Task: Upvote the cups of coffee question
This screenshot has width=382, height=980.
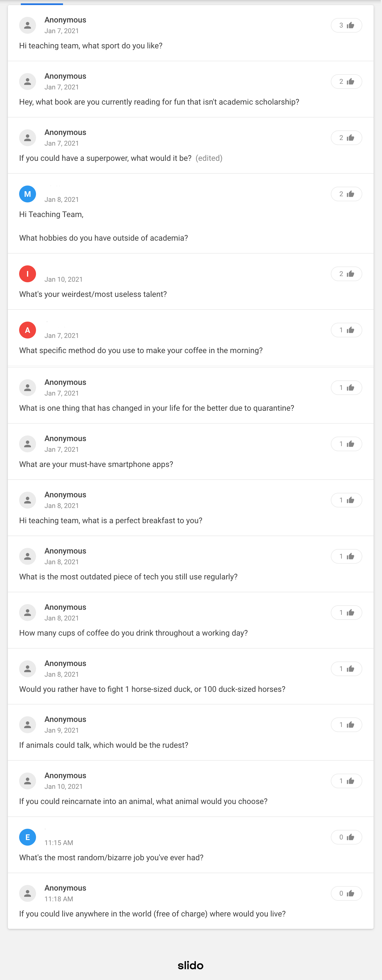Action: tap(346, 613)
